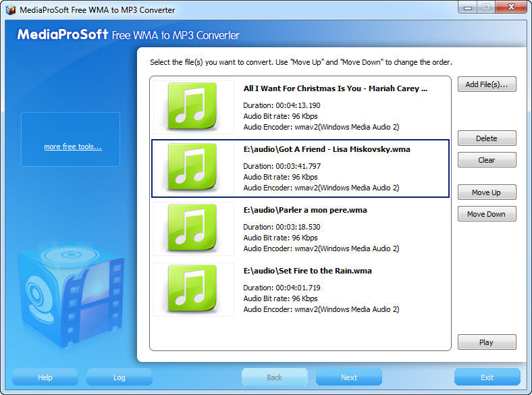The image size is (532, 395).
Task: Open the Log
Action: (119, 377)
